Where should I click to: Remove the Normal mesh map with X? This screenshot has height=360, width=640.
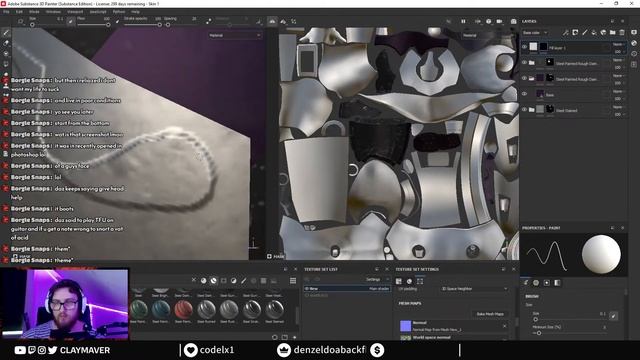(504, 326)
